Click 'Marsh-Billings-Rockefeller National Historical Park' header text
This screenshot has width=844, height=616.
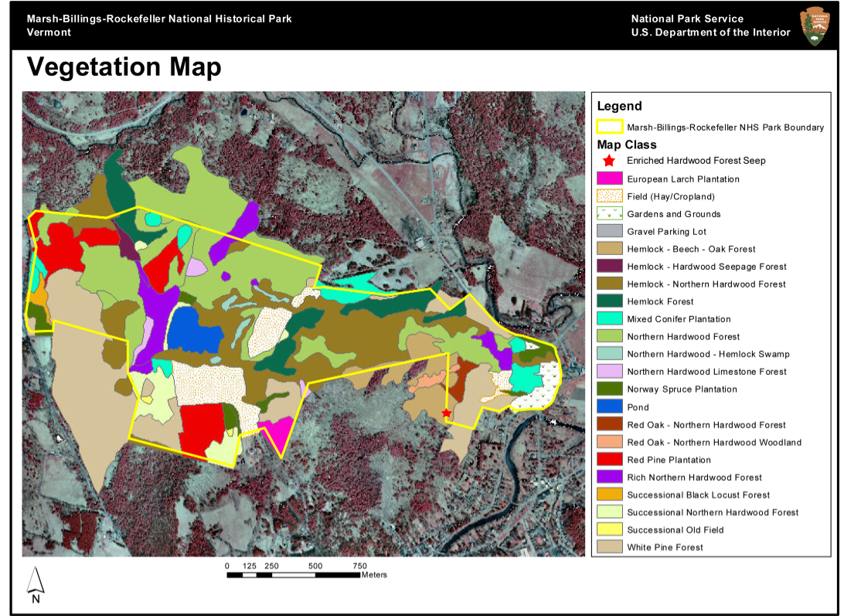coord(159,19)
